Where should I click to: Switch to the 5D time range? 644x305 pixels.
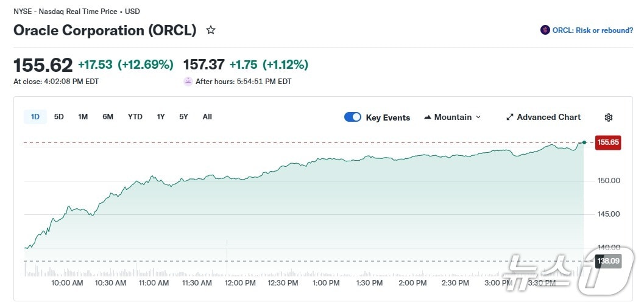point(59,117)
